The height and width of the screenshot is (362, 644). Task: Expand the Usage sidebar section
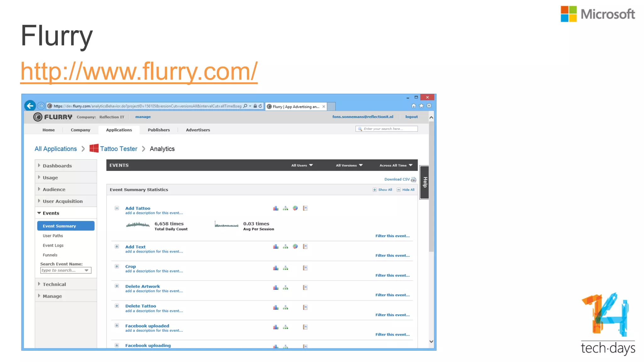(x=66, y=178)
